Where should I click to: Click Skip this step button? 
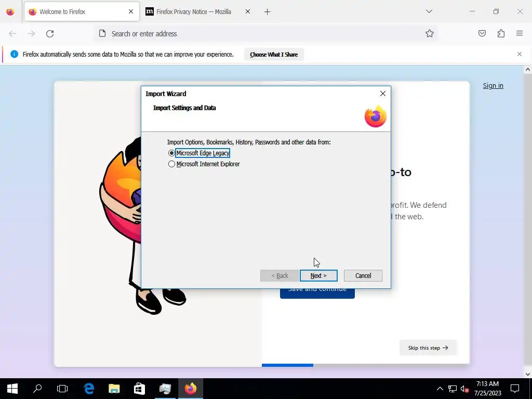pyautogui.click(x=428, y=348)
